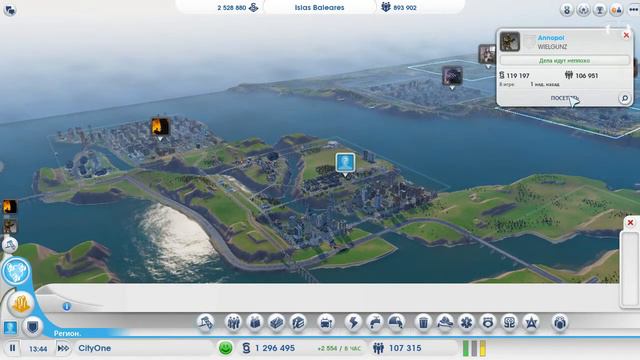The height and width of the screenshot is (360, 640).
Task: Click the Annopol treasury value 119 197
Action: (518, 76)
